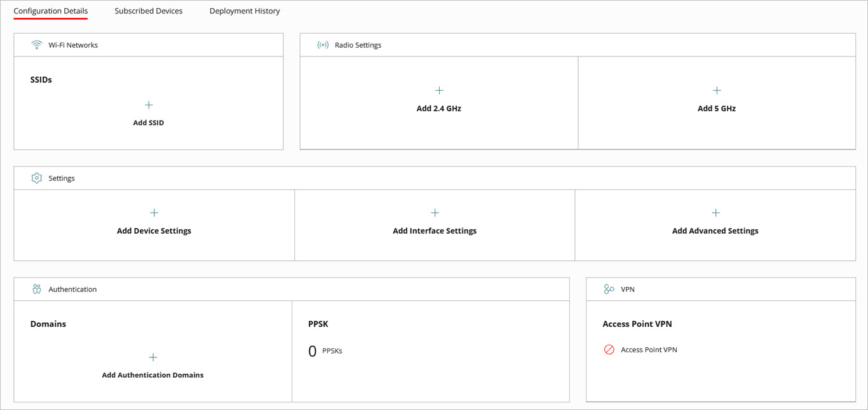The height and width of the screenshot is (410, 868).
Task: Select the Configuration Details tab
Action: 50,11
